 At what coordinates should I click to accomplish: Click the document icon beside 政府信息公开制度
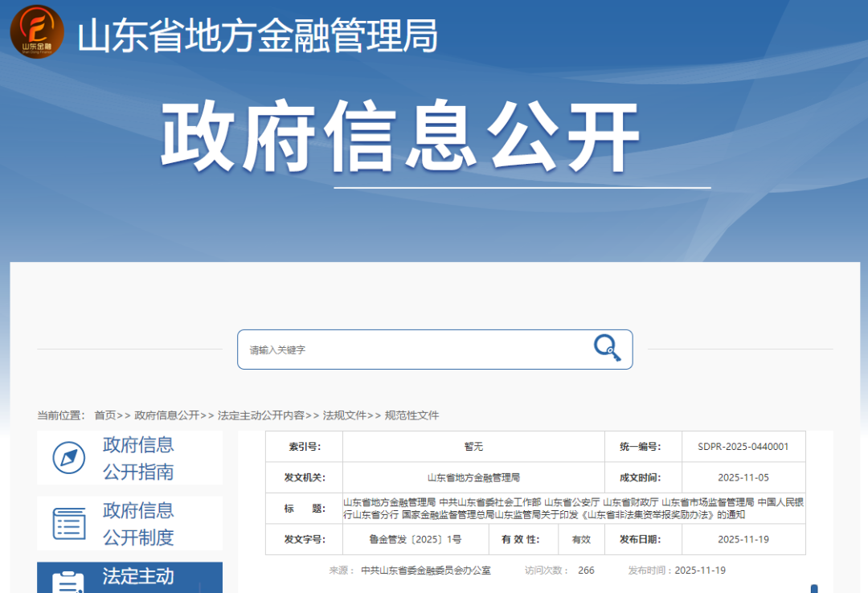point(71,523)
